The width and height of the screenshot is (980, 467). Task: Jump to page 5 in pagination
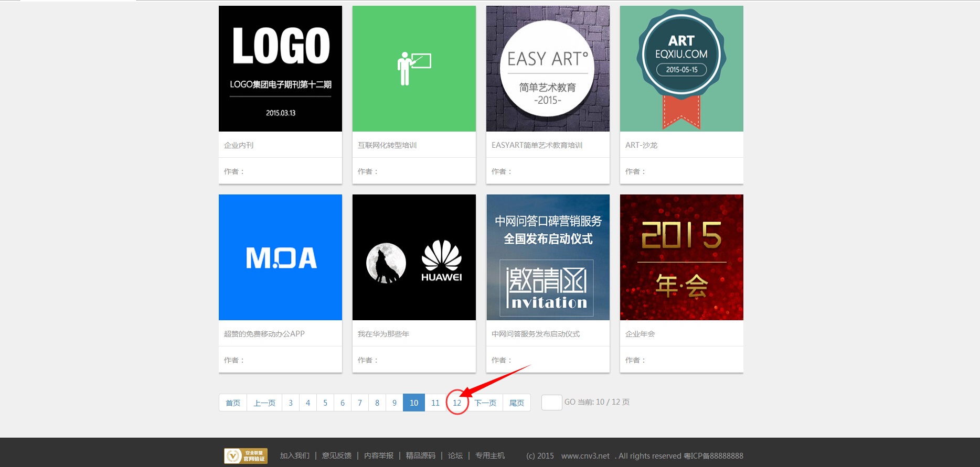click(x=325, y=403)
